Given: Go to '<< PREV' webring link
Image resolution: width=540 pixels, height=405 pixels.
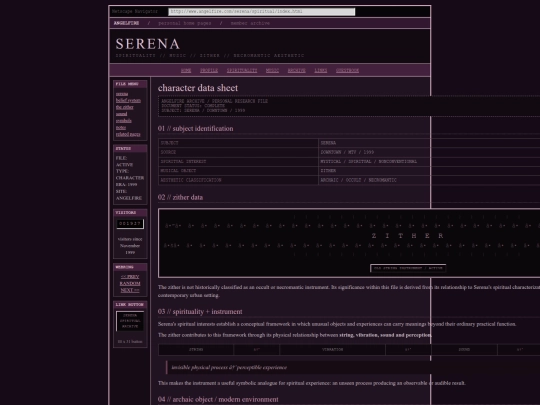Looking at the screenshot, I should click(130, 277).
